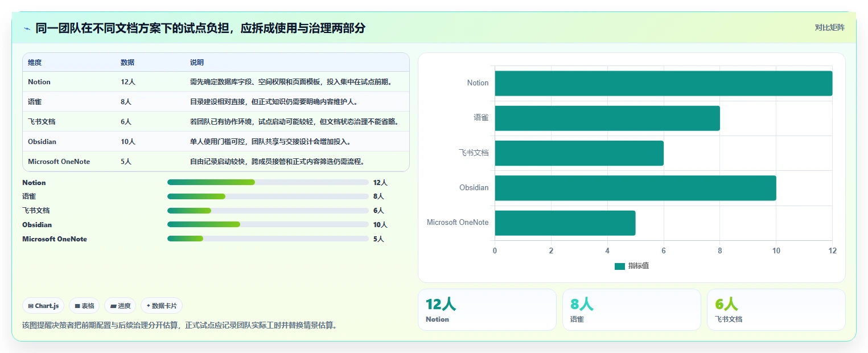This screenshot has width=868, height=353.
Task: Select the 数据卡片 tag chip
Action: [x=162, y=306]
